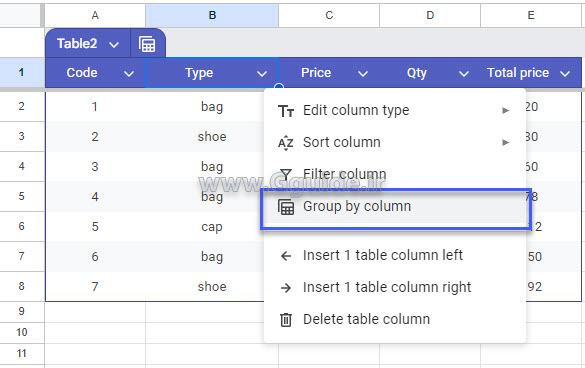Click the cell with code 4

[95, 197]
